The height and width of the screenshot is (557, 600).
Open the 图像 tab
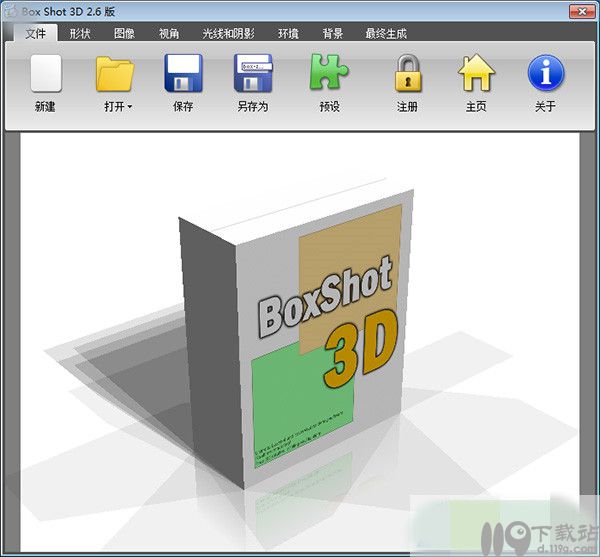pos(124,34)
